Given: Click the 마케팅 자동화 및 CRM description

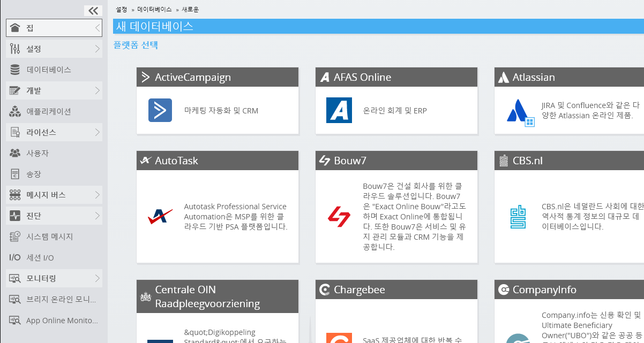Looking at the screenshot, I should 221,111.
